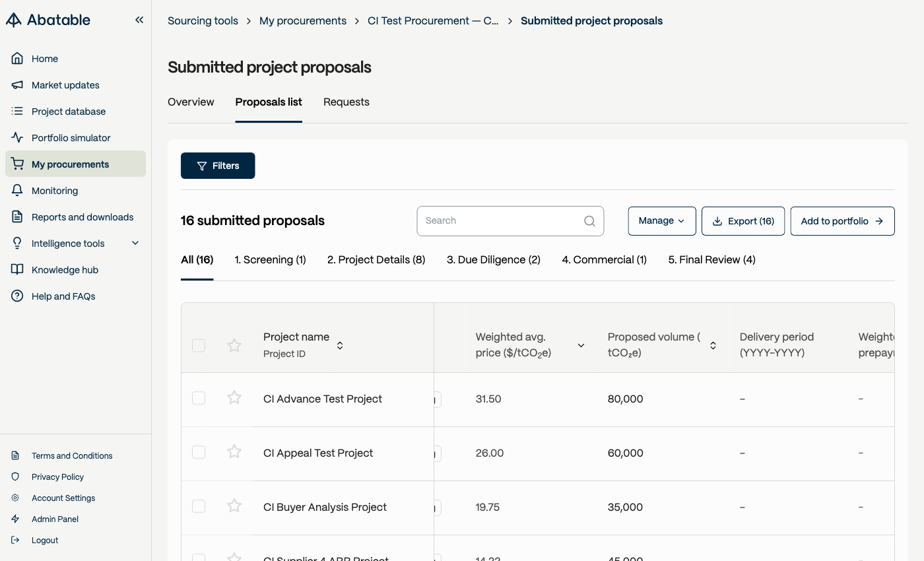Collapse the sidebar with double-chevron icon
Viewport: 924px width, 561px height.
pyautogui.click(x=139, y=20)
